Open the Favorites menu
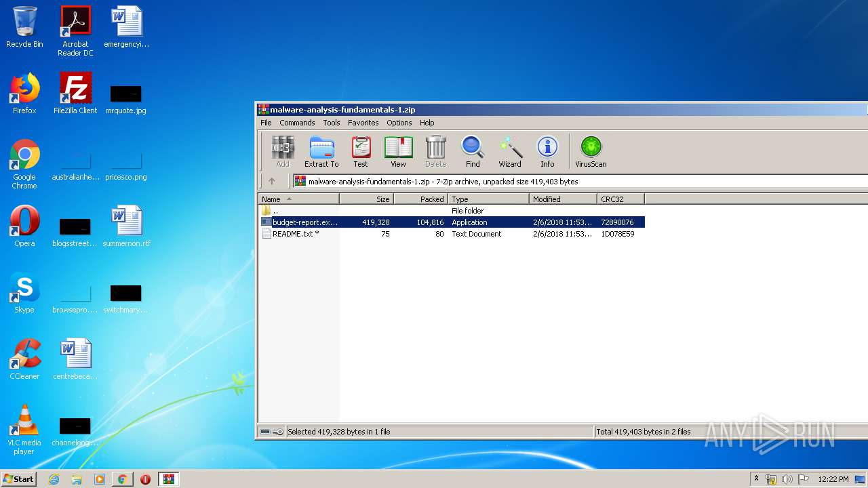The height and width of the screenshot is (488, 868). 363,123
